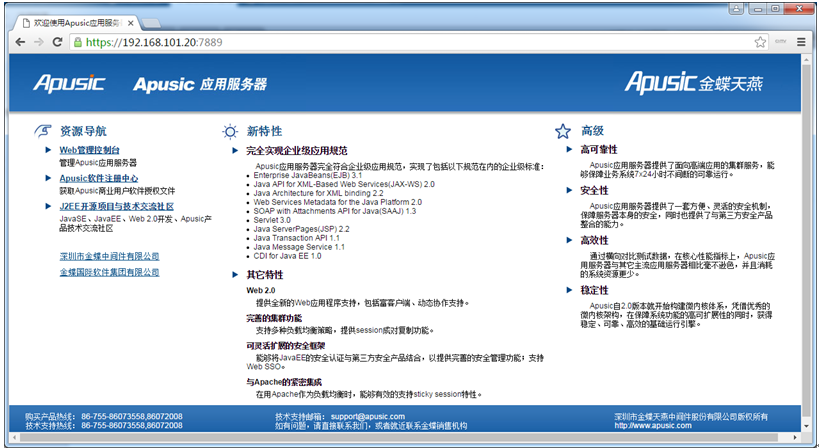Screen dimensions: 819x448
Task: Click 管理Apusic应用服务器 description text
Action: pos(98,163)
